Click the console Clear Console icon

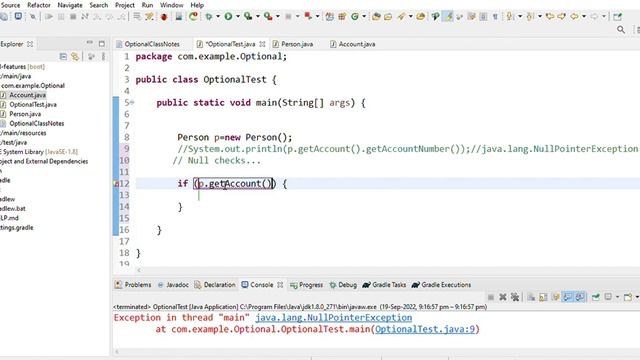(x=531, y=297)
